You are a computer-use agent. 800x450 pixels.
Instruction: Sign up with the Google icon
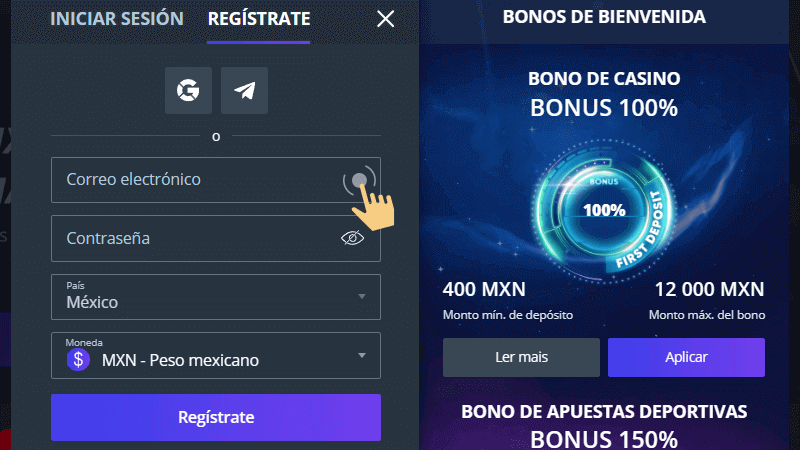click(x=188, y=90)
